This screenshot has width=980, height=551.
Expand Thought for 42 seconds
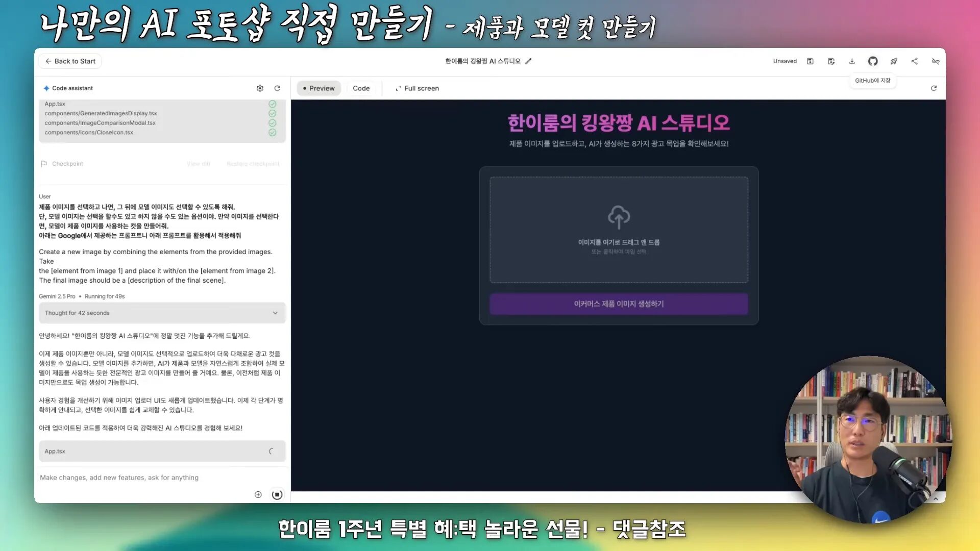[x=162, y=313]
